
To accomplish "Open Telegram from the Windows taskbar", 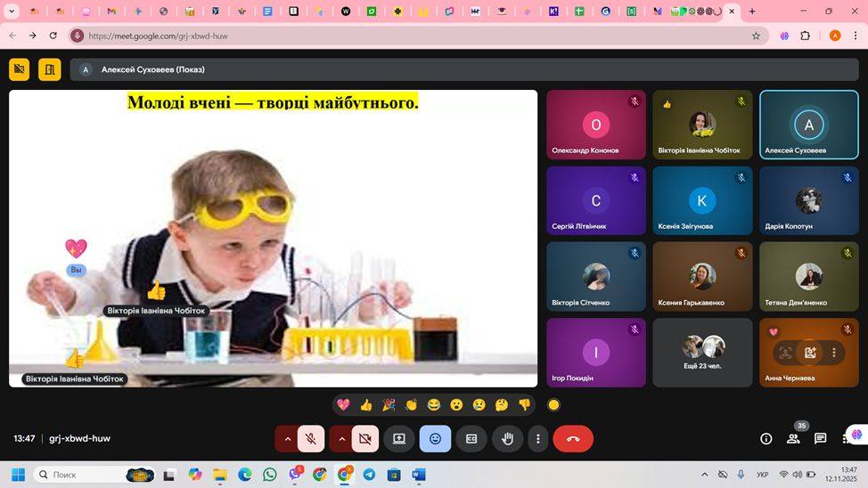I will pos(369,475).
